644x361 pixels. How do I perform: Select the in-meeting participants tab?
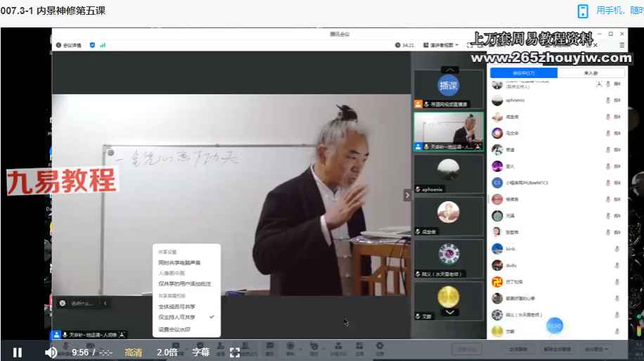[x=523, y=73]
